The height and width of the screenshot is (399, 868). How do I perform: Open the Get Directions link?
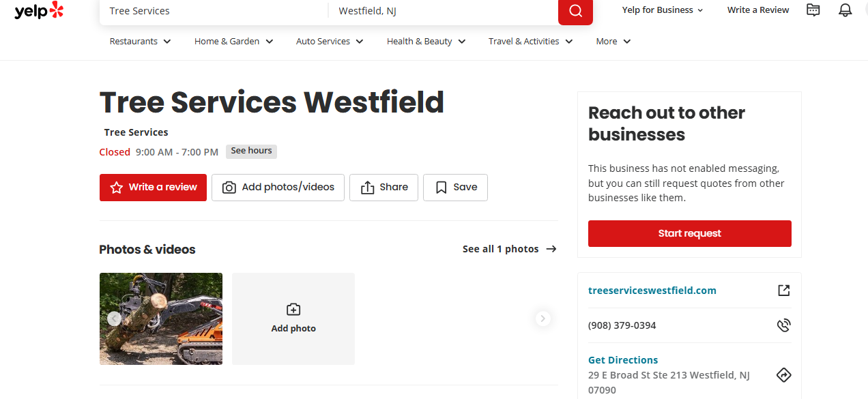(623, 360)
